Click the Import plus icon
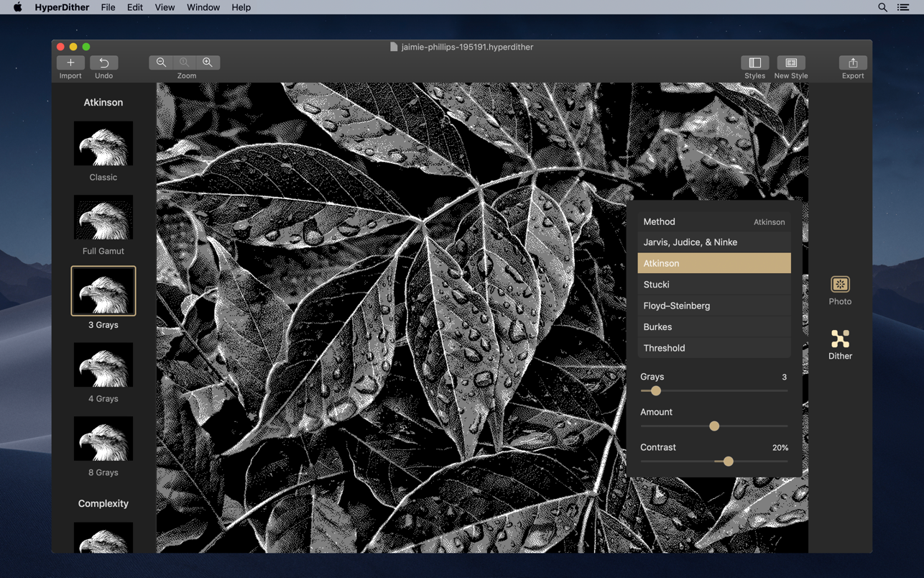This screenshot has height=578, width=924. (x=70, y=63)
